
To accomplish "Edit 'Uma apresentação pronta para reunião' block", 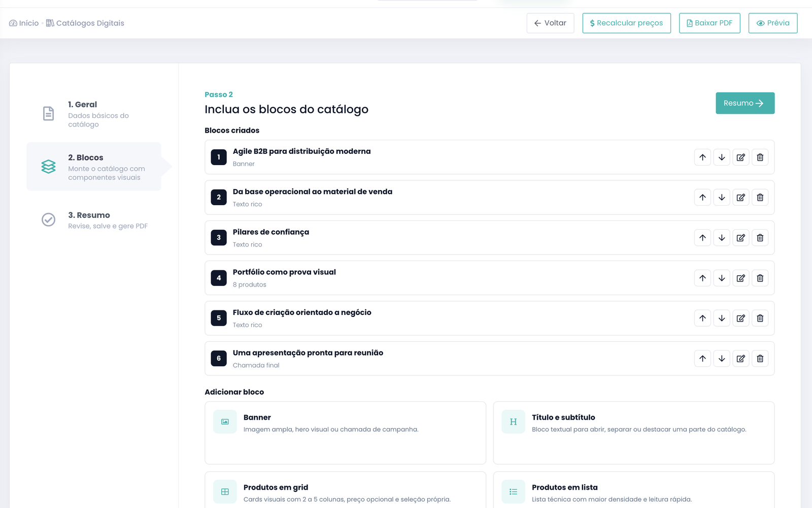I will tap(741, 359).
